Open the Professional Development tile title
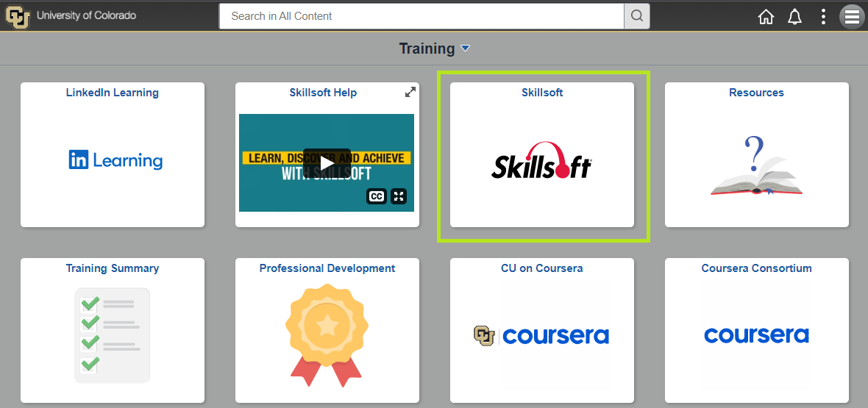This screenshot has height=408, width=868. pos(327,268)
